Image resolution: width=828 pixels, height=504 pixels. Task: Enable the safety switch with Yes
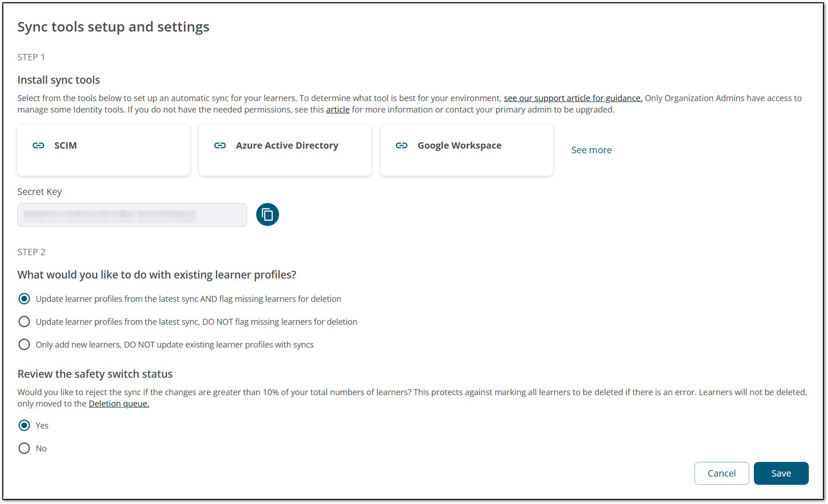(24, 425)
